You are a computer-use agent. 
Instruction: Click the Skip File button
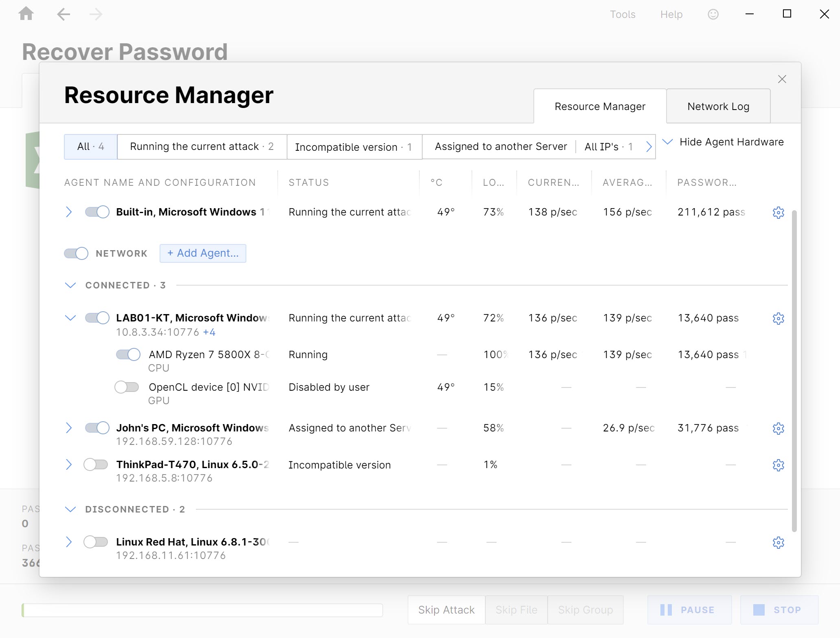[516, 610]
